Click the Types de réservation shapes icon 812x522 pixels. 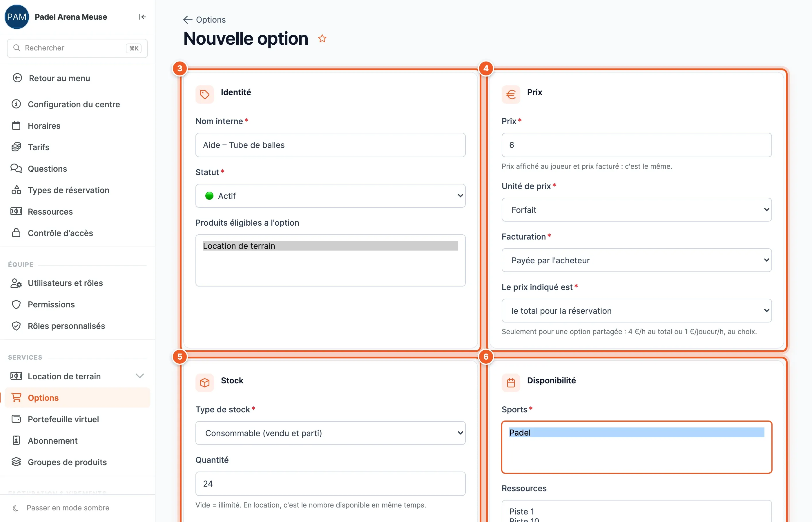coord(16,190)
